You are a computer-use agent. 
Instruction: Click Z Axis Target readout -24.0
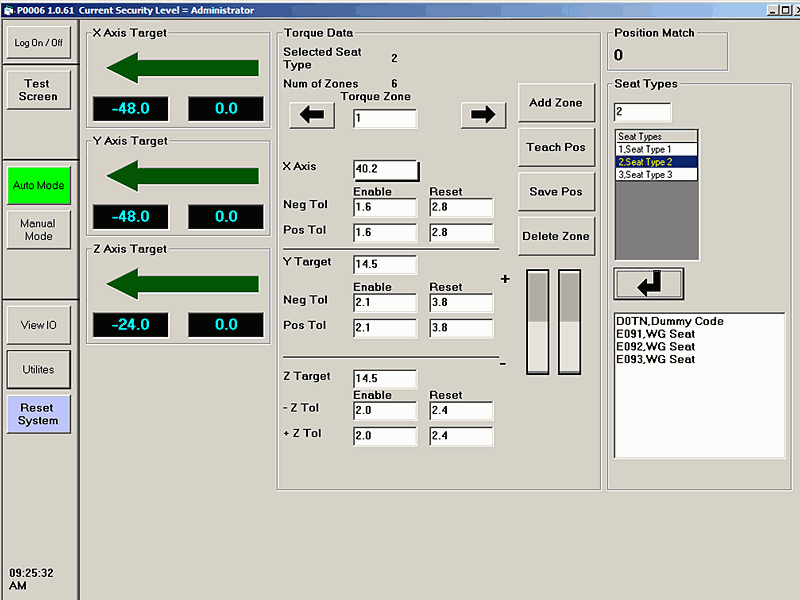click(131, 325)
